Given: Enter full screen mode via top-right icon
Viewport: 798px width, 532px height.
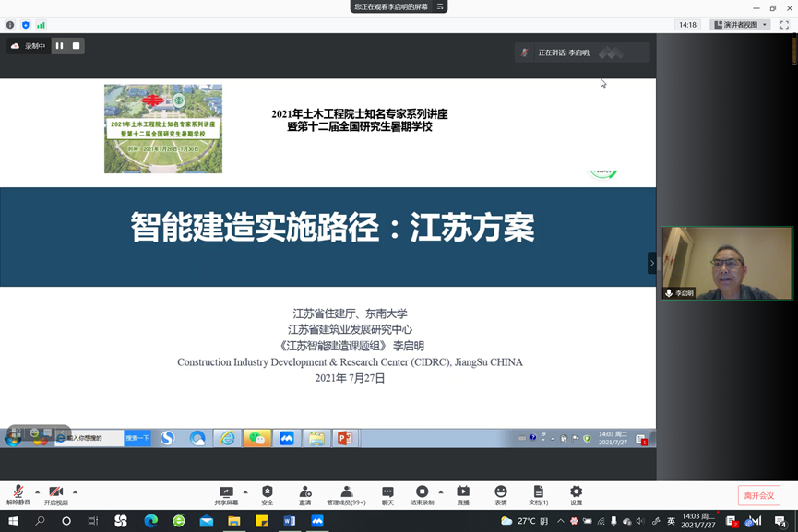Looking at the screenshot, I should (x=784, y=25).
